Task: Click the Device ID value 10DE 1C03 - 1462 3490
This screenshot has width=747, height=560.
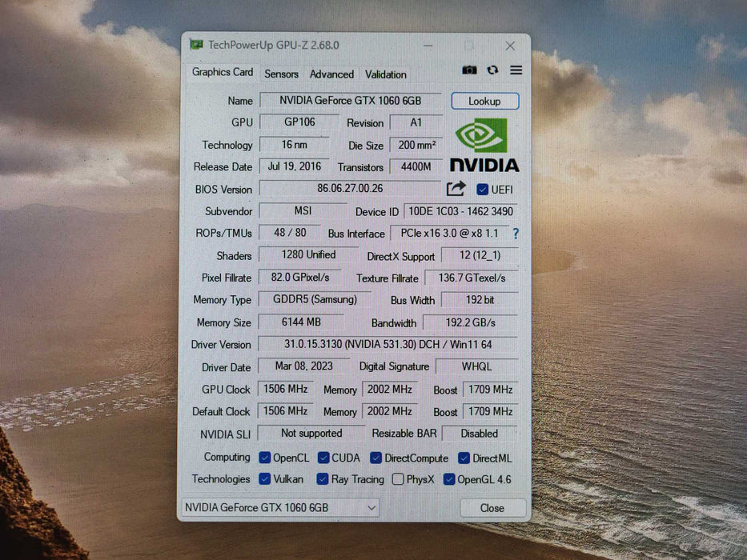Action: coord(460,211)
